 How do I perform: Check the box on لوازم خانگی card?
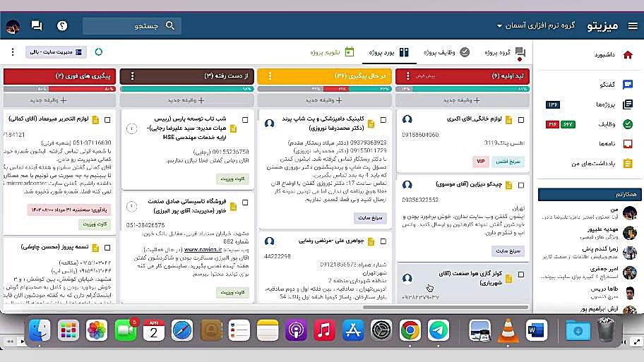point(521,120)
